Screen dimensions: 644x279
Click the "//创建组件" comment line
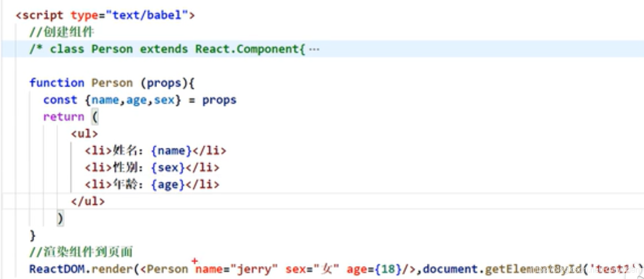62,32
